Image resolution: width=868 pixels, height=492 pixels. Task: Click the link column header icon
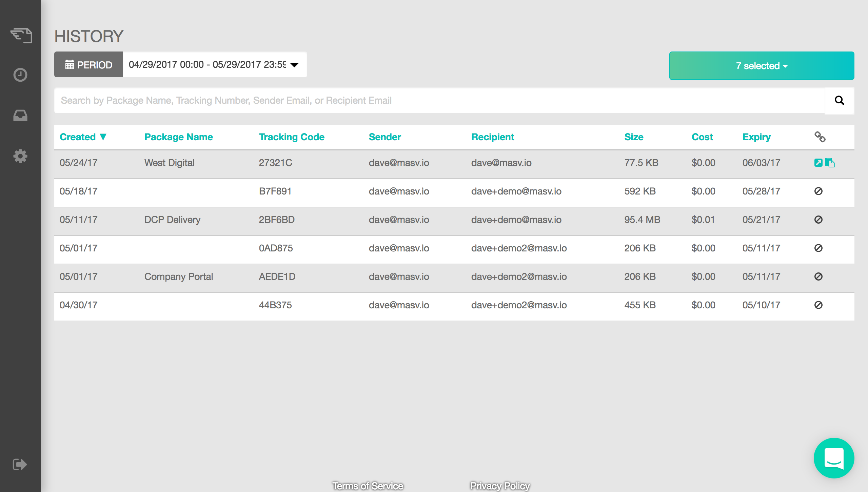tap(820, 137)
